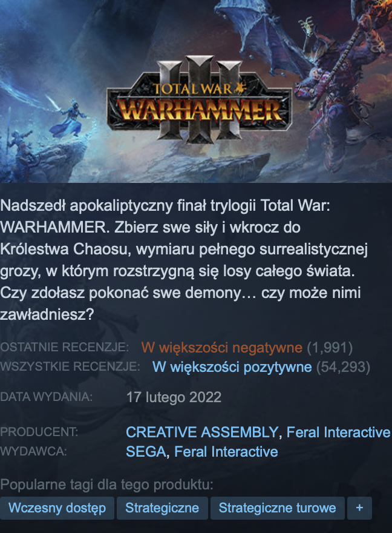This screenshot has height=533, width=392.
Task: Select the Wczesny dostęp tag
Action: coord(57,508)
